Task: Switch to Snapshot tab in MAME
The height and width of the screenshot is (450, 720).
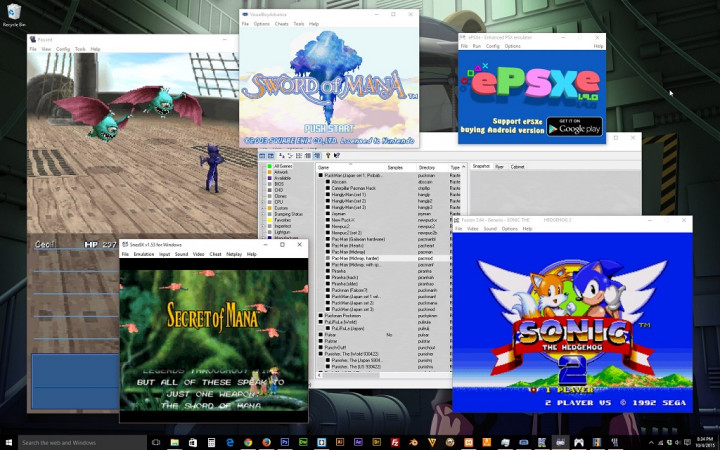Action: pos(481,166)
